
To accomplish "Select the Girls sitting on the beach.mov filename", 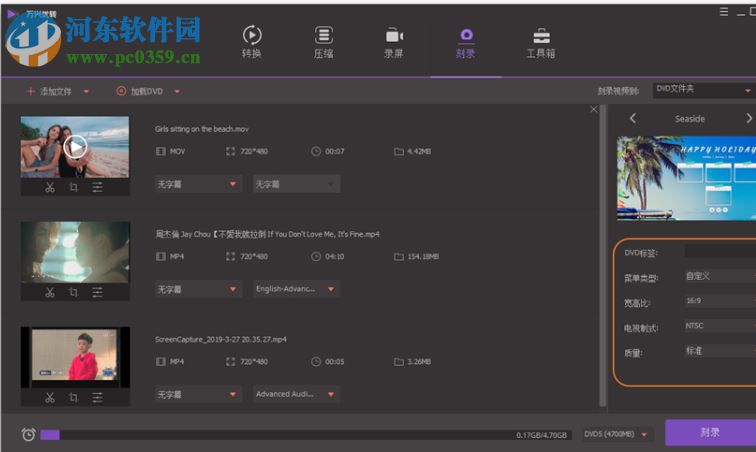I will pyautogui.click(x=202, y=129).
